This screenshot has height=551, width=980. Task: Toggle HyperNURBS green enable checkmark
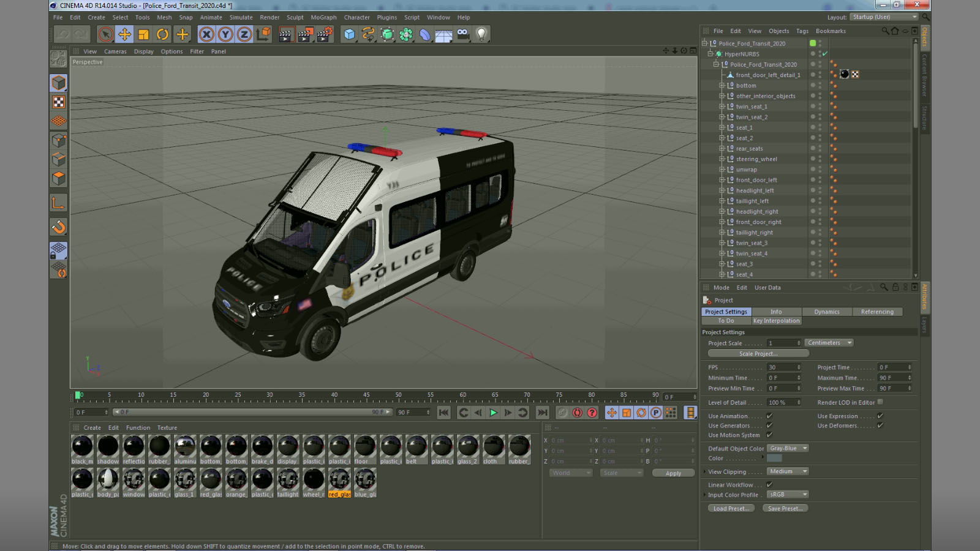pos(825,54)
